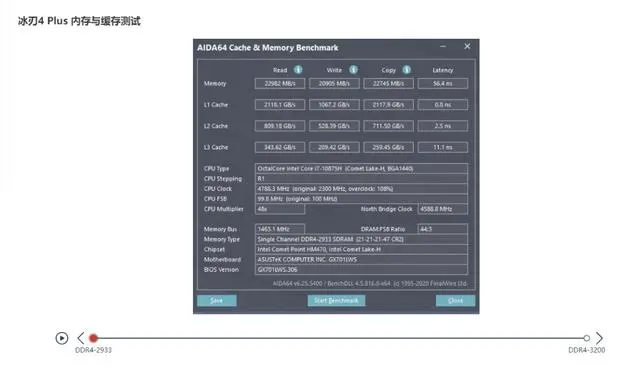Screen dimensions: 640x370
Task: Click the L3 Cache Latency value field
Action: click(443, 147)
